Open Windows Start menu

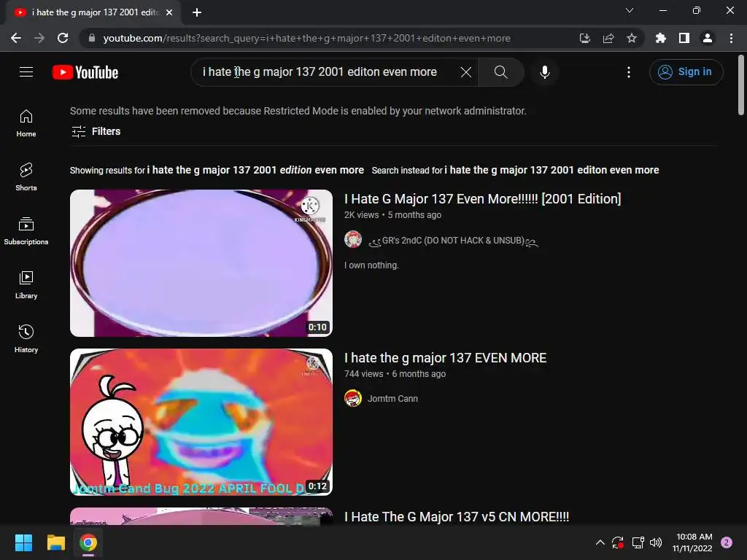23,542
